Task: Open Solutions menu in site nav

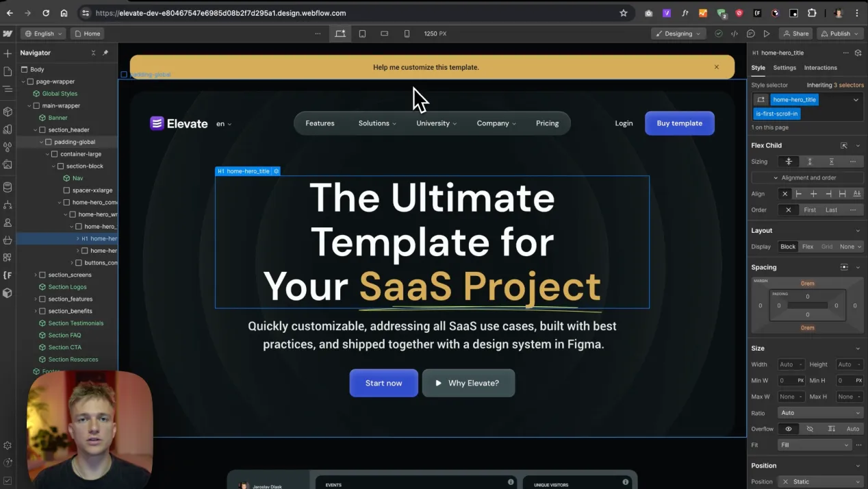Action: (377, 123)
